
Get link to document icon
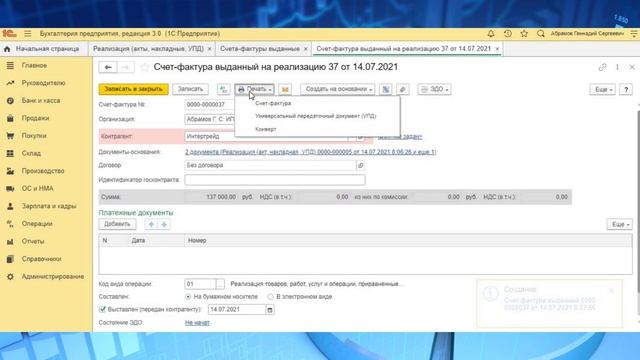coord(602,67)
